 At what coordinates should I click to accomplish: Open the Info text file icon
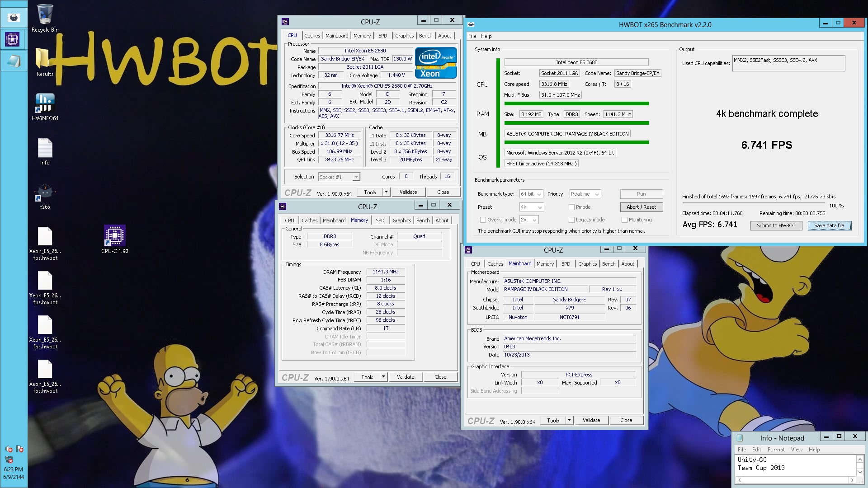45,151
